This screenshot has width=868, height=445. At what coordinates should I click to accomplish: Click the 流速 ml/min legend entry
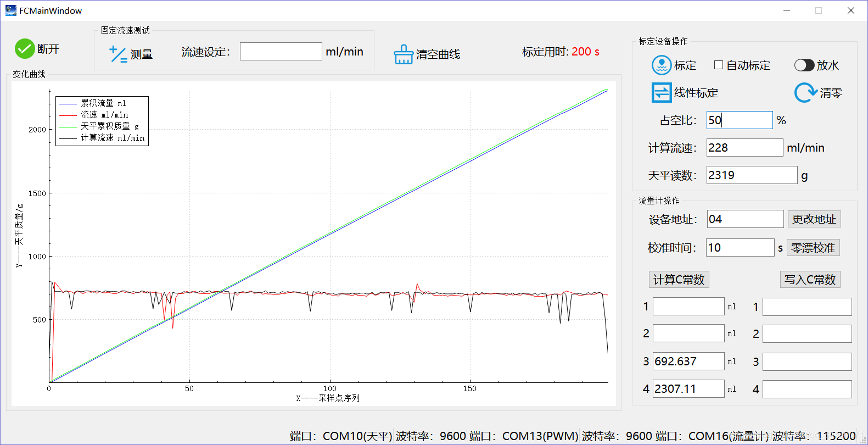click(x=94, y=115)
